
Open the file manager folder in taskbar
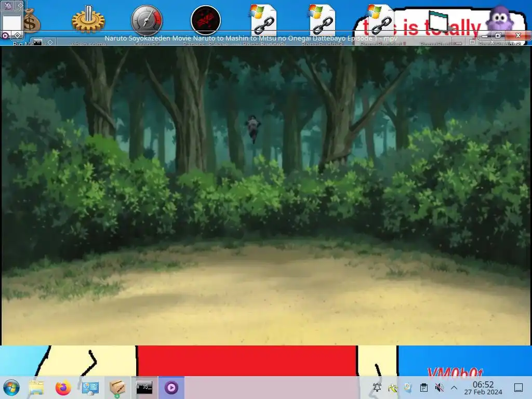pos(37,388)
